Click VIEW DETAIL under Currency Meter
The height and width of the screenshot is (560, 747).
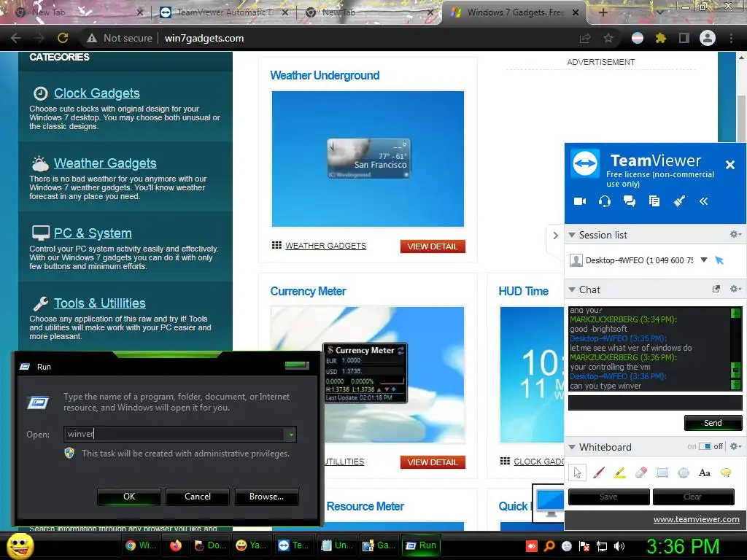[433, 462]
